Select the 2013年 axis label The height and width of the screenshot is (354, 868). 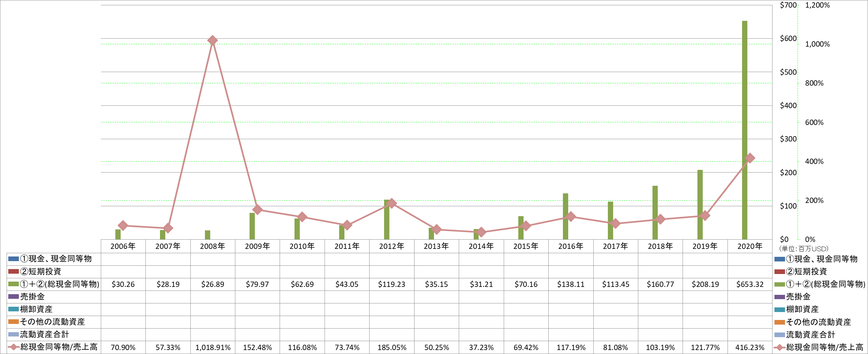point(436,246)
